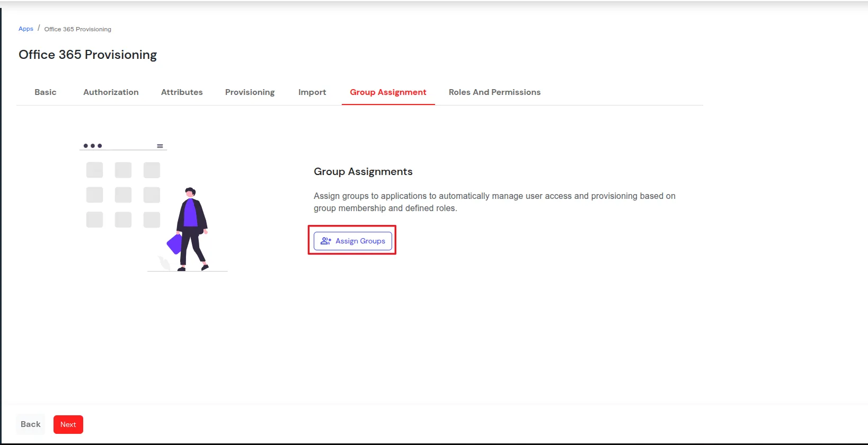
Task: Switch to the Authorization tab
Action: (x=111, y=92)
